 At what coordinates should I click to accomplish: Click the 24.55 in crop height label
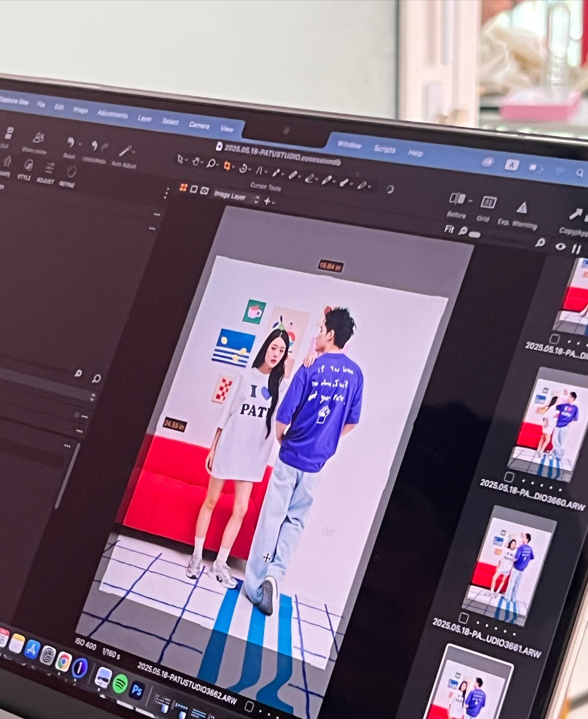click(x=174, y=424)
